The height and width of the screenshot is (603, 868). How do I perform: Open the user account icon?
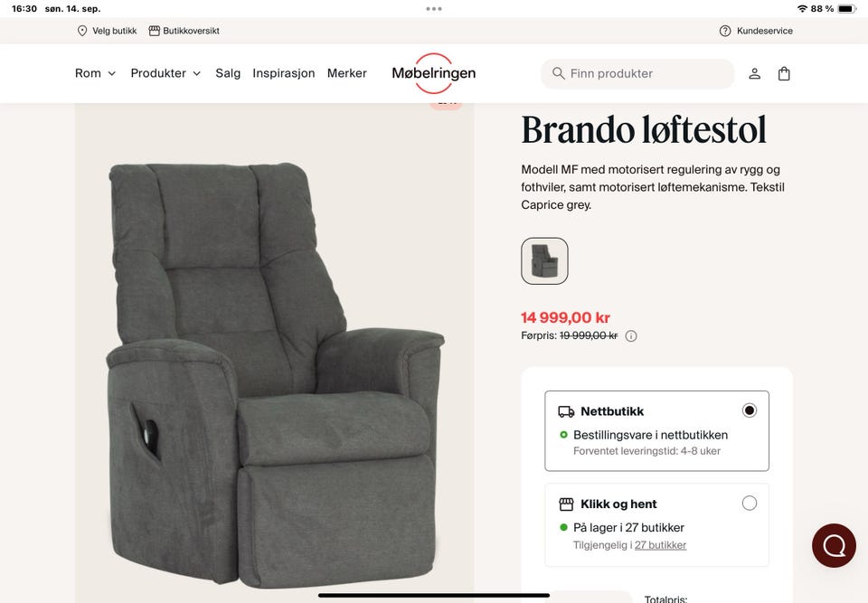[x=754, y=73]
